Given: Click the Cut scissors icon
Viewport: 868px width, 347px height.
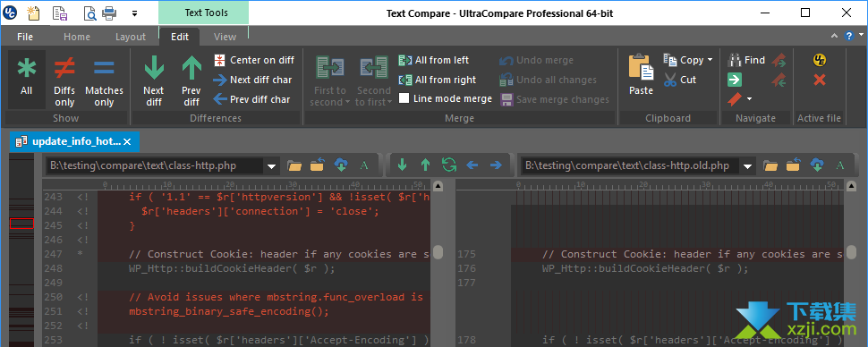Looking at the screenshot, I should click(x=670, y=80).
